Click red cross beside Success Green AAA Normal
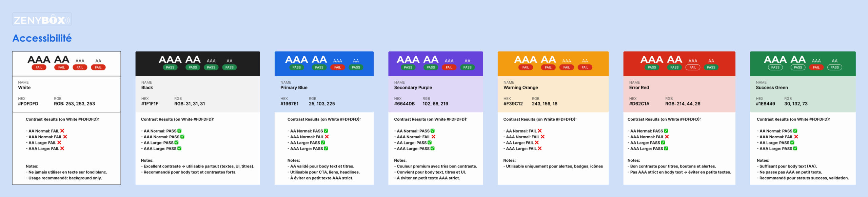 (796, 137)
